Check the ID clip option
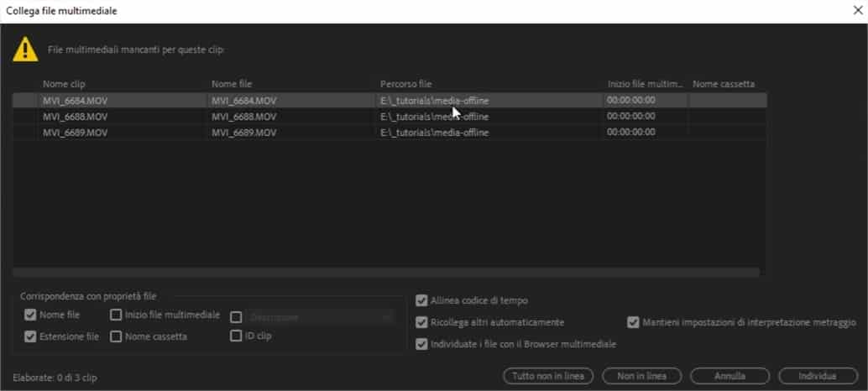The image size is (868, 391). click(236, 336)
